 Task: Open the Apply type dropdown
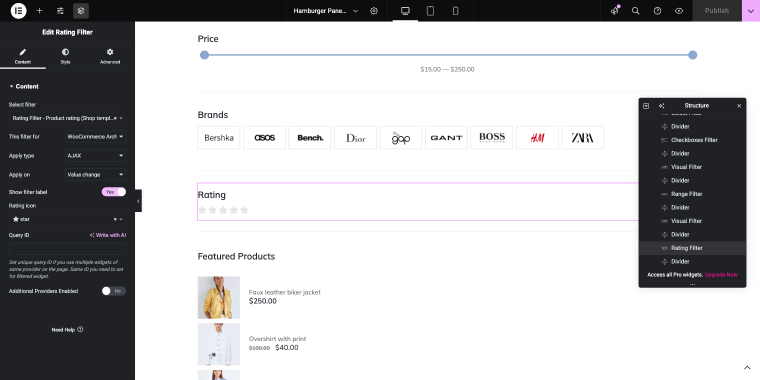pyautogui.click(x=95, y=156)
